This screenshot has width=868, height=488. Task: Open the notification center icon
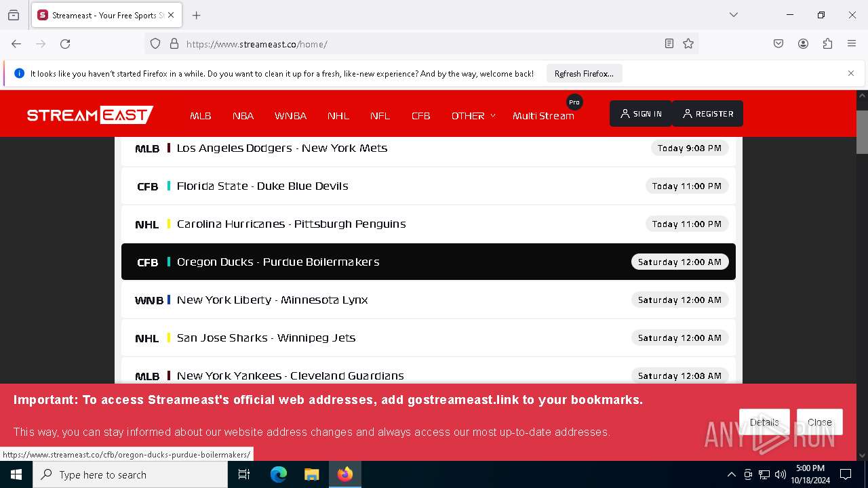point(846,474)
